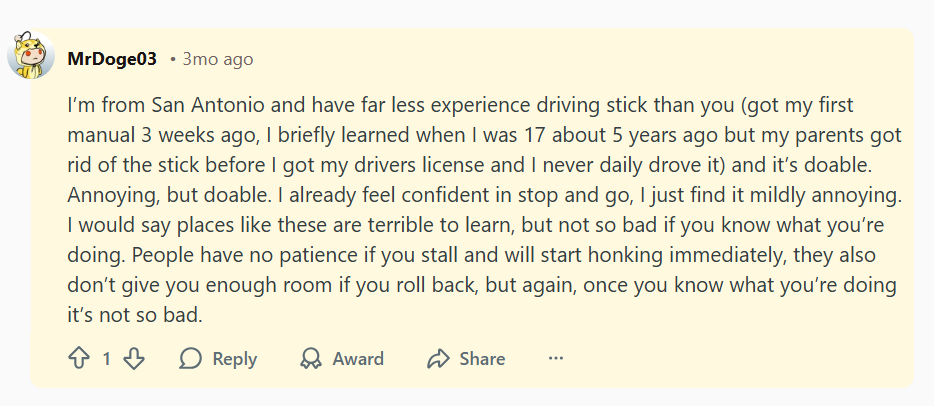Open the three-dot more options menu
The image size is (934, 406).
click(556, 358)
